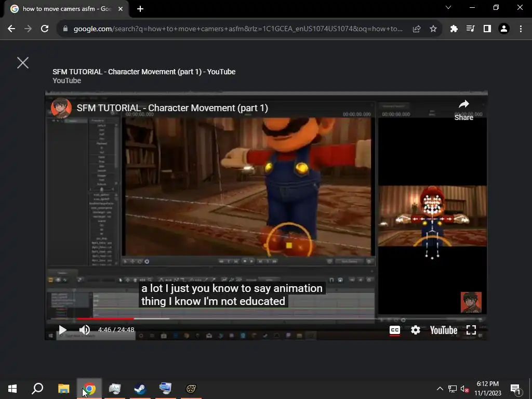Open video on YouTube via logo

coord(444,330)
